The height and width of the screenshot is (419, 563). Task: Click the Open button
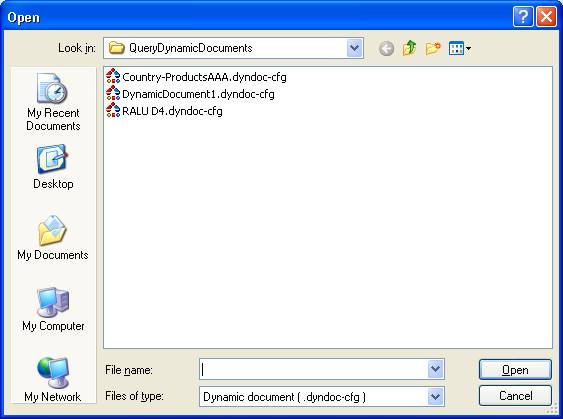[515, 369]
